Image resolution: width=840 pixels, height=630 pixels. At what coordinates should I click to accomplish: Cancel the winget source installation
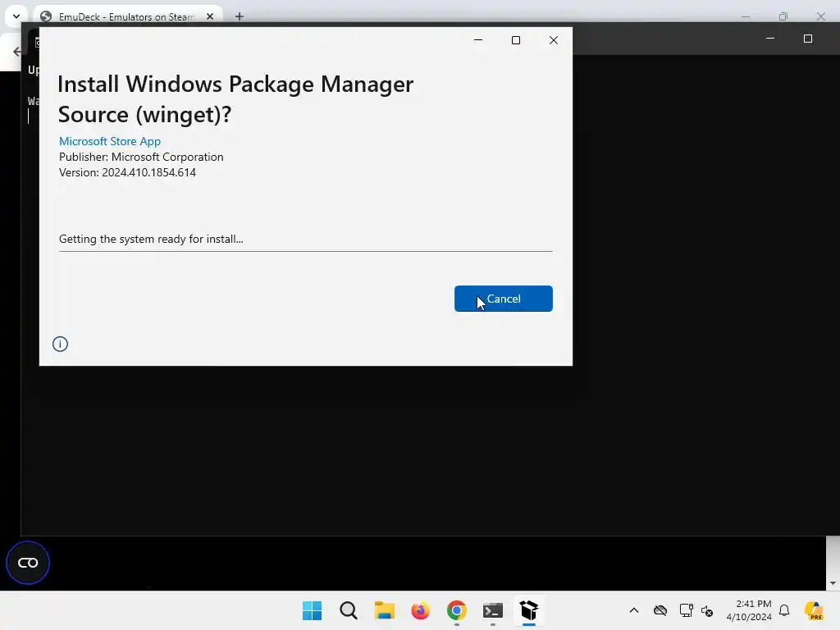pos(503,299)
